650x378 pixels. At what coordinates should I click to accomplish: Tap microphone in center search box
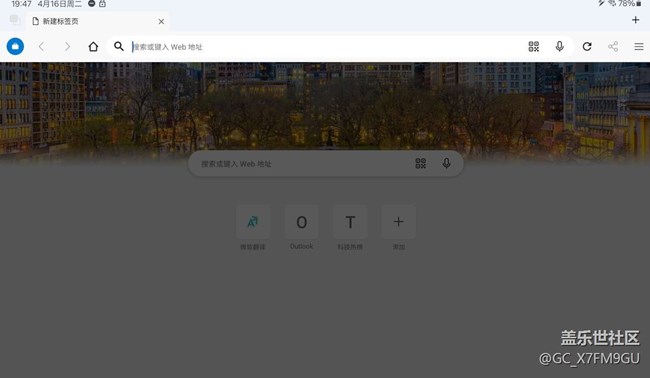446,163
